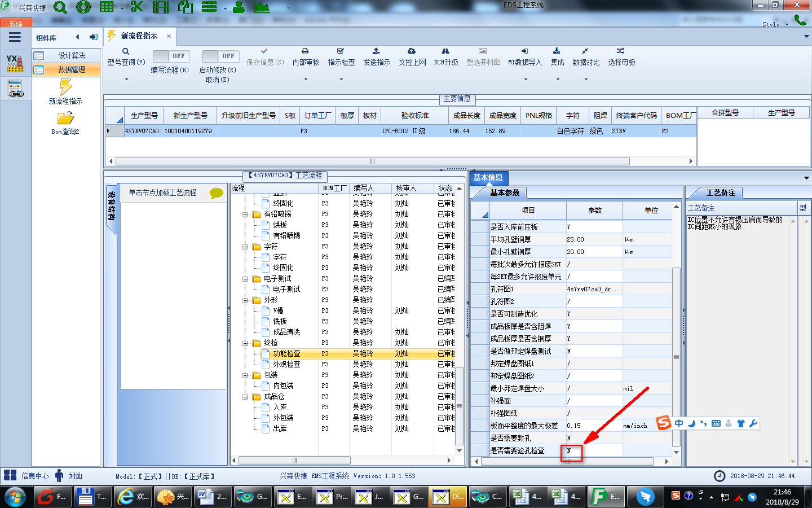Open the Bom查询2 folder shortcut
The width and height of the screenshot is (812, 508).
click(x=65, y=123)
